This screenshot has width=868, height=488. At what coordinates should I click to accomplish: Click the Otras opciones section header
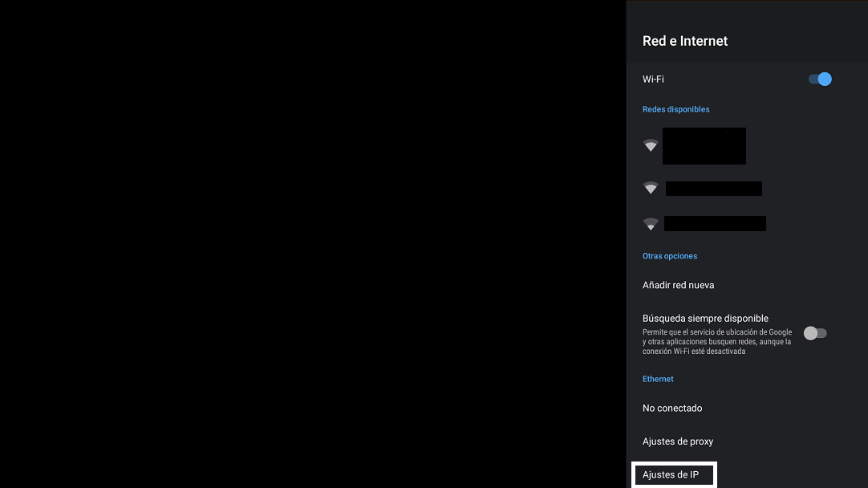coord(670,256)
